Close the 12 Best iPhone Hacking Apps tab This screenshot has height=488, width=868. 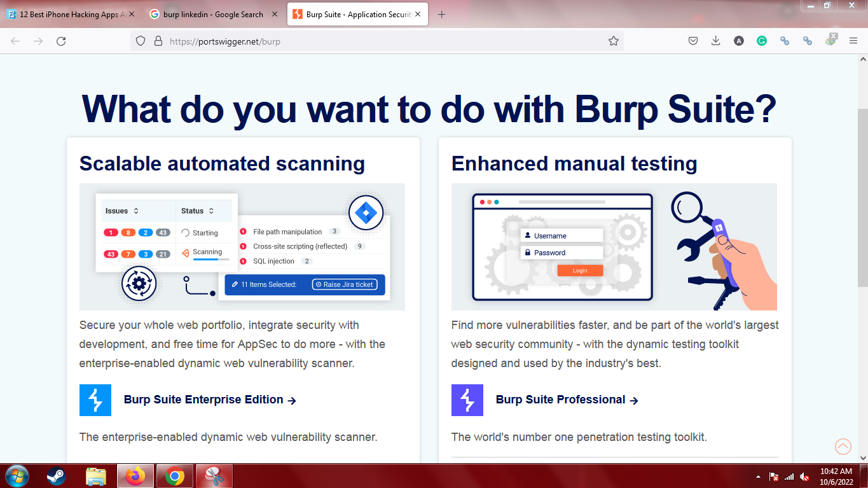pos(132,15)
